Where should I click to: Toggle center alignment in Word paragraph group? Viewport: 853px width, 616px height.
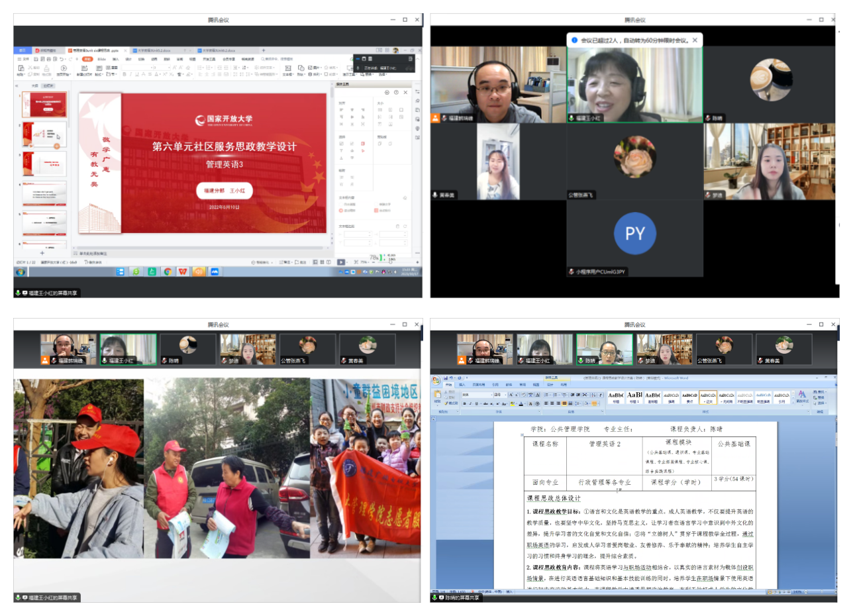(x=554, y=403)
